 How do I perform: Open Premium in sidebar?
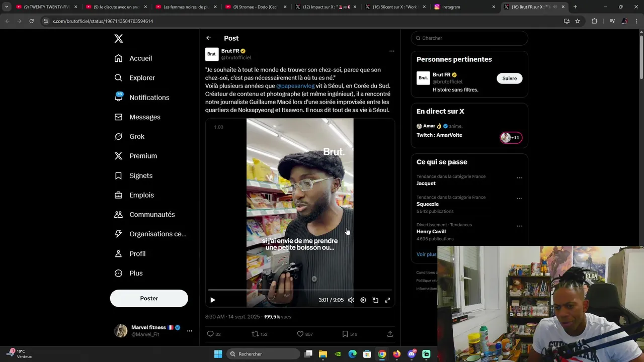click(x=136, y=156)
